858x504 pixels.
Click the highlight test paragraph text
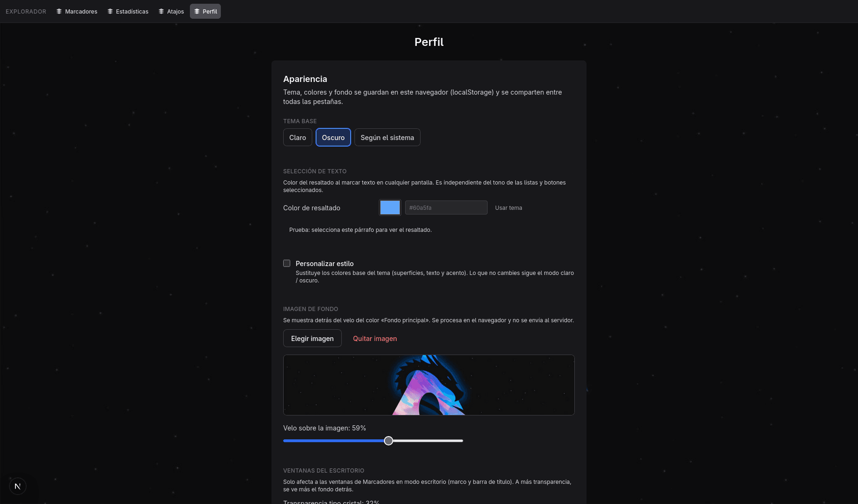click(x=361, y=230)
